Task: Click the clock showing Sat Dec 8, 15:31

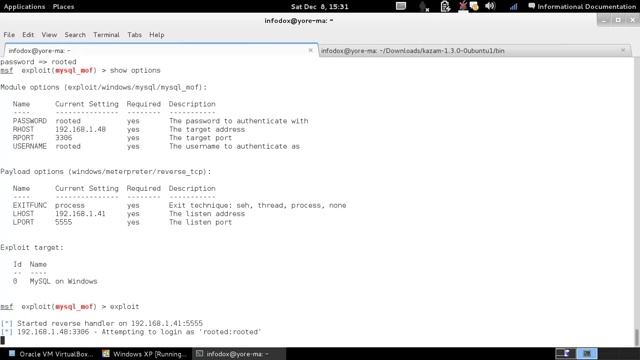Action: tap(320, 7)
